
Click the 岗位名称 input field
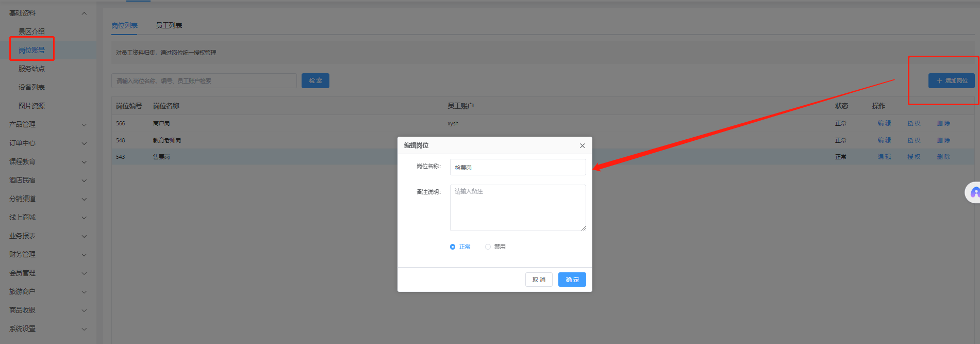point(518,168)
